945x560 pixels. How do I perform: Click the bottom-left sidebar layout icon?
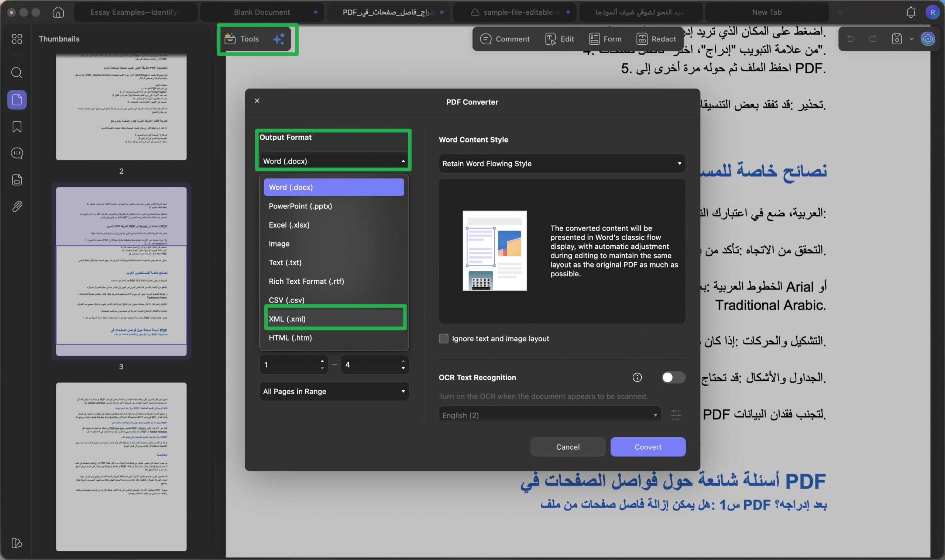tap(17, 543)
